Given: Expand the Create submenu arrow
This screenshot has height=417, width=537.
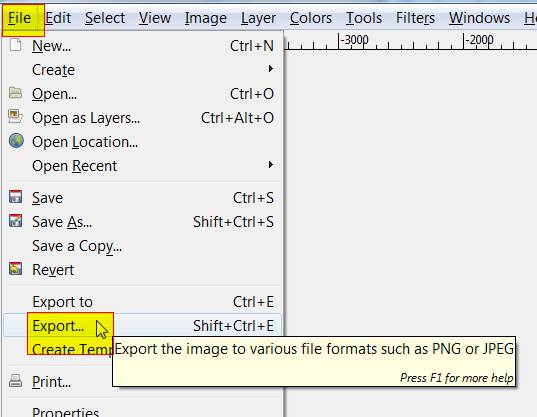Looking at the screenshot, I should pos(271,69).
